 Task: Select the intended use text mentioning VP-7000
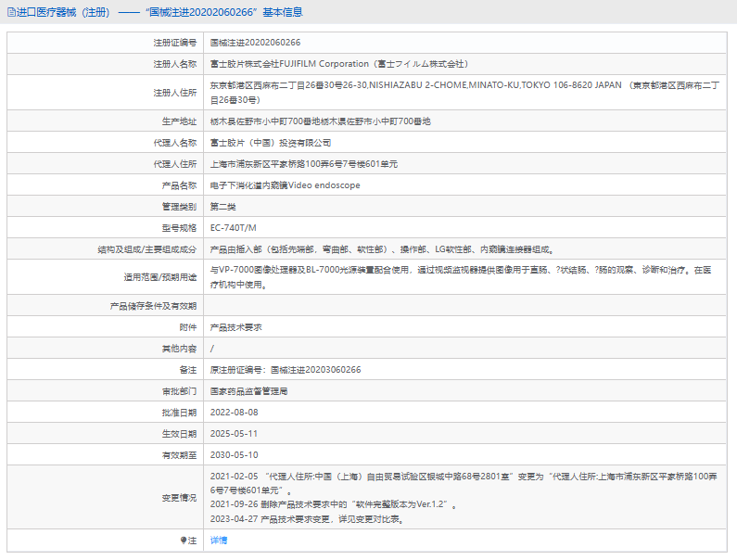[x=461, y=277]
